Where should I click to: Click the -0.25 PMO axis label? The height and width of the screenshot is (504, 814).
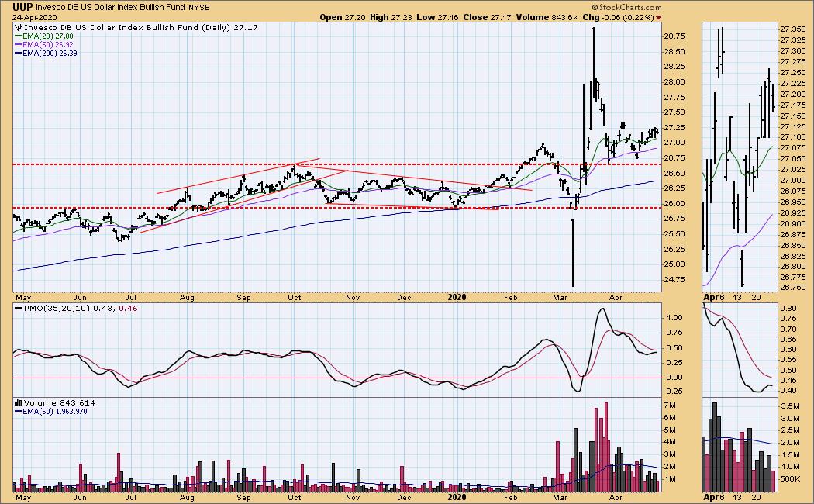pos(674,390)
